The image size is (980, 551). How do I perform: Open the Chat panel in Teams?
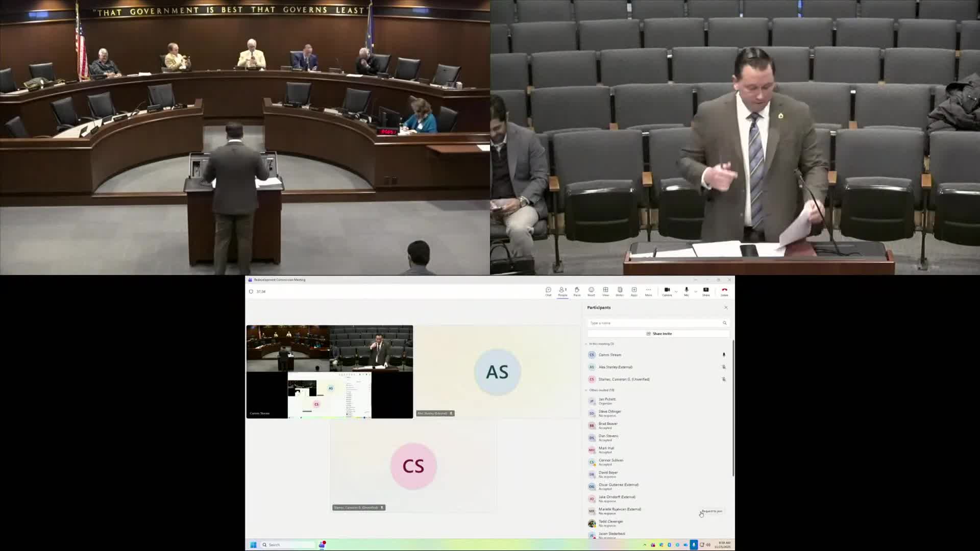[x=549, y=291]
